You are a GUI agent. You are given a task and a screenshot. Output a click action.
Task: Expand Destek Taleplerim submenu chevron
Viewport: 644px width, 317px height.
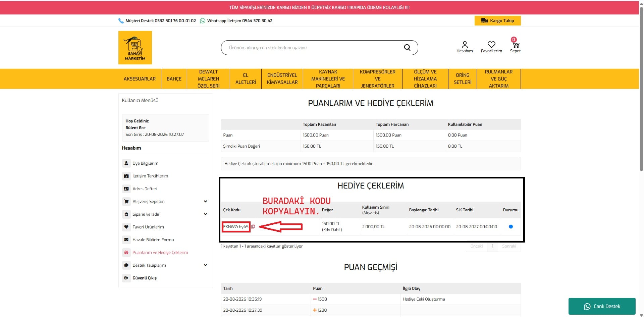click(x=205, y=265)
